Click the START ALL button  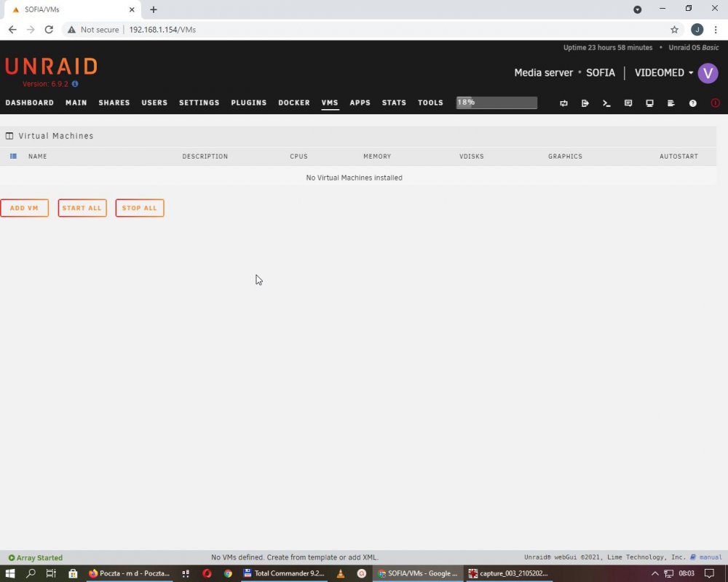pyautogui.click(x=82, y=208)
